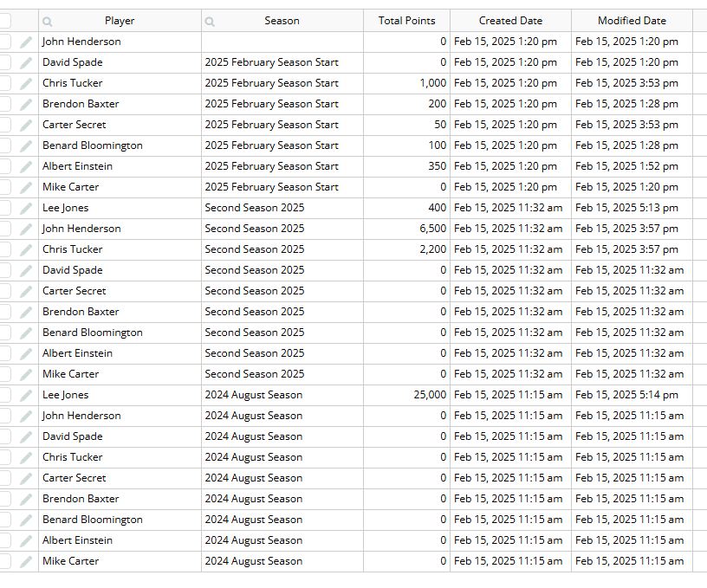This screenshot has height=588, width=707.
Task: Click the search icon in Player column header
Action: 48,21
